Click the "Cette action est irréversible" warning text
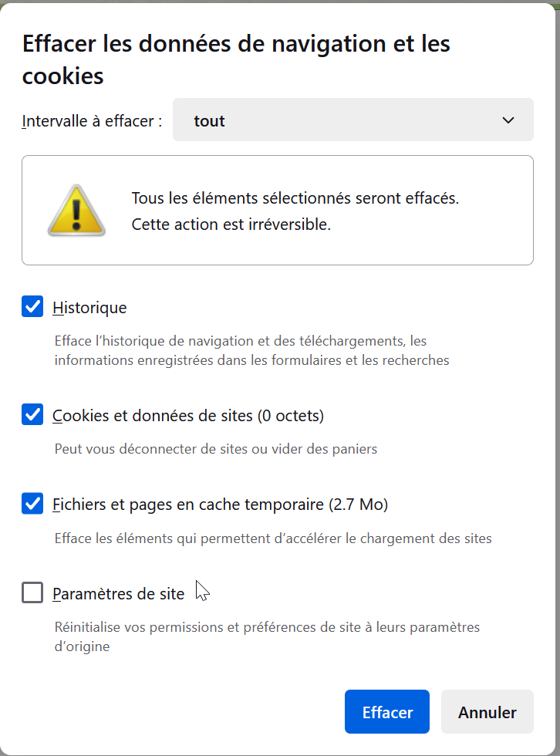 [x=231, y=224]
